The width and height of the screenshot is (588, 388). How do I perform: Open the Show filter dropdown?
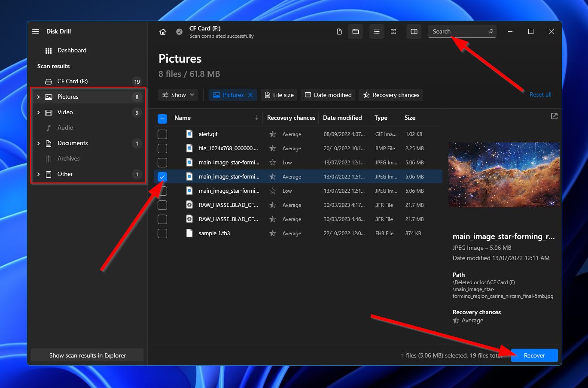coord(178,95)
